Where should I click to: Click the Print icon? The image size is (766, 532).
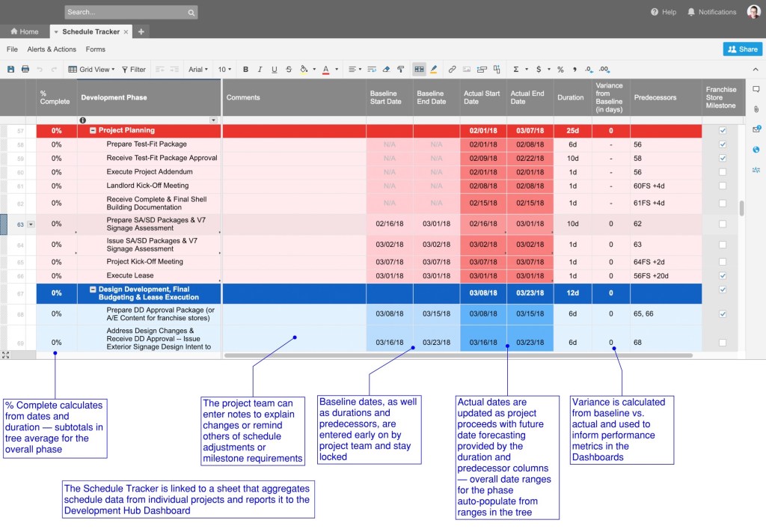(25, 70)
